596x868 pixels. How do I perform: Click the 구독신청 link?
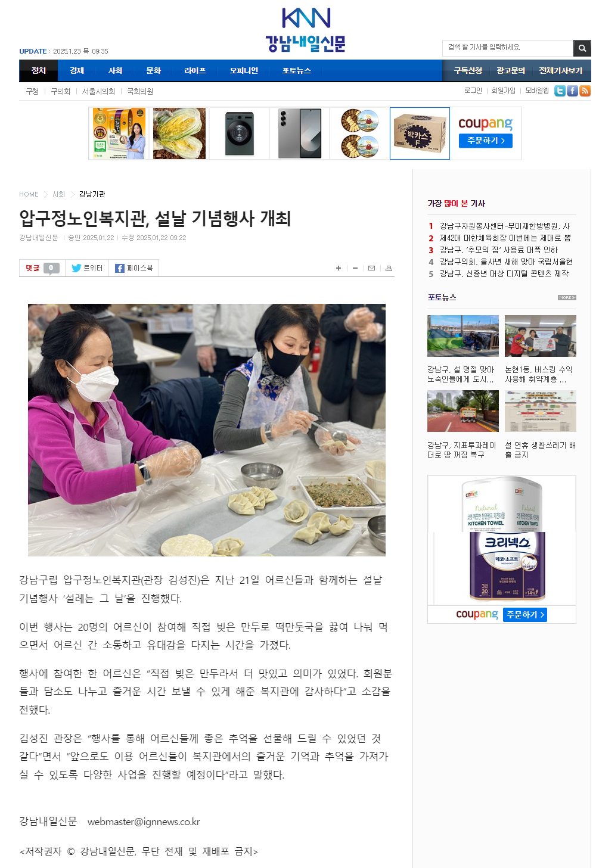pyautogui.click(x=468, y=70)
